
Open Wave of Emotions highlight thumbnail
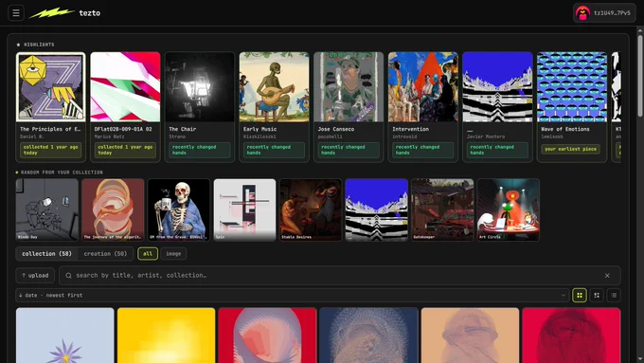pyautogui.click(x=572, y=87)
